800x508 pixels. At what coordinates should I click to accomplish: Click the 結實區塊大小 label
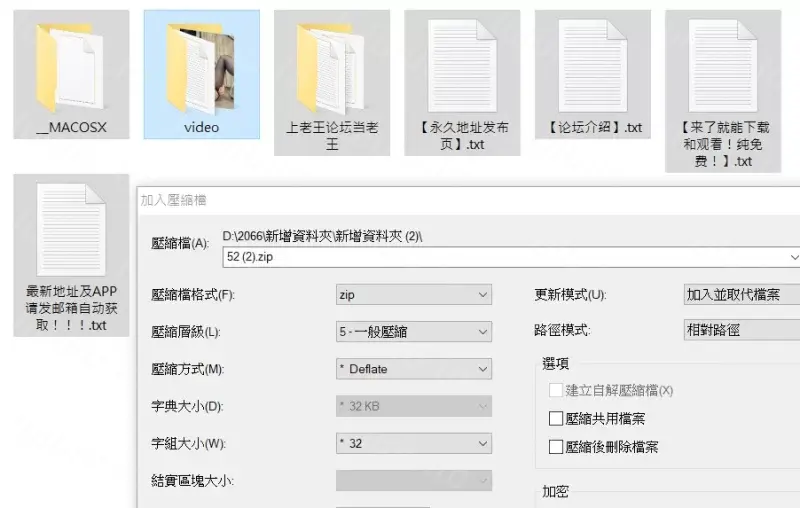click(x=192, y=481)
